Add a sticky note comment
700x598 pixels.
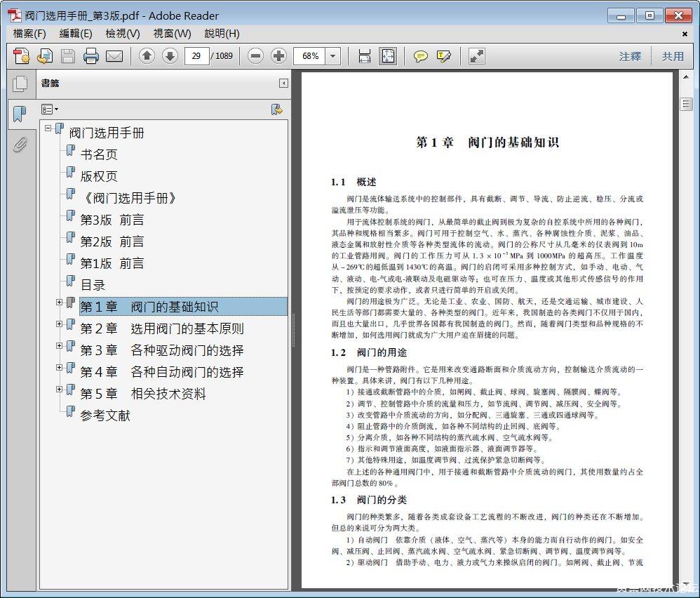[420, 56]
